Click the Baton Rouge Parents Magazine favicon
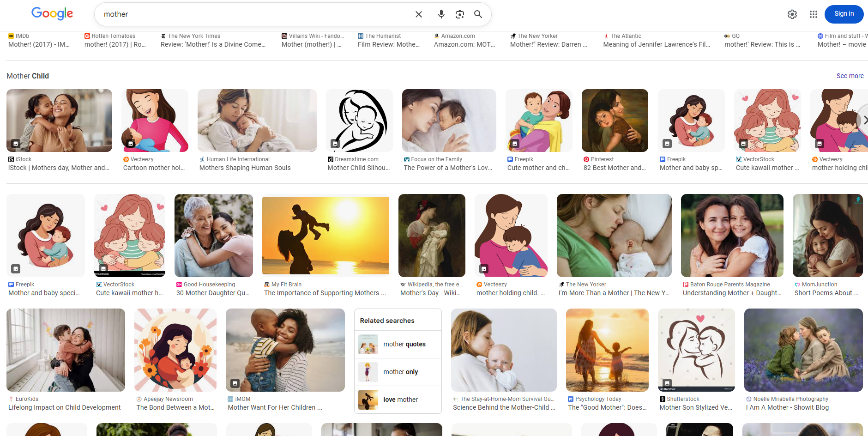The width and height of the screenshot is (868, 436). coord(686,285)
